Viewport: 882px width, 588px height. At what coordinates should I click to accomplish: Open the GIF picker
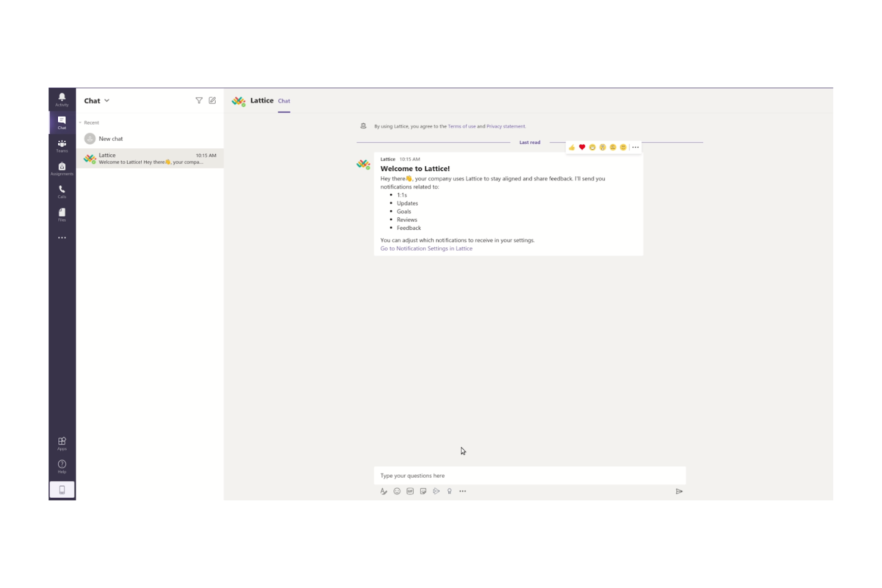[x=410, y=491]
